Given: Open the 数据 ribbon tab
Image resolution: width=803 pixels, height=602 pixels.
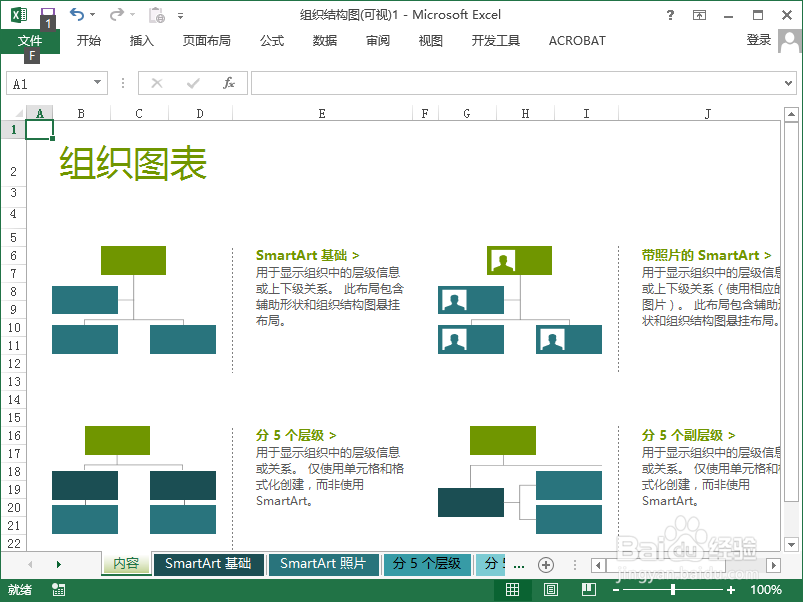Looking at the screenshot, I should [x=325, y=40].
